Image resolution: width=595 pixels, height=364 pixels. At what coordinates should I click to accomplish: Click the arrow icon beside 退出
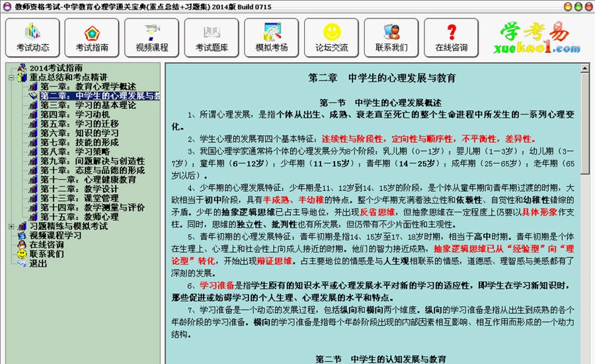pyautogui.click(x=22, y=263)
